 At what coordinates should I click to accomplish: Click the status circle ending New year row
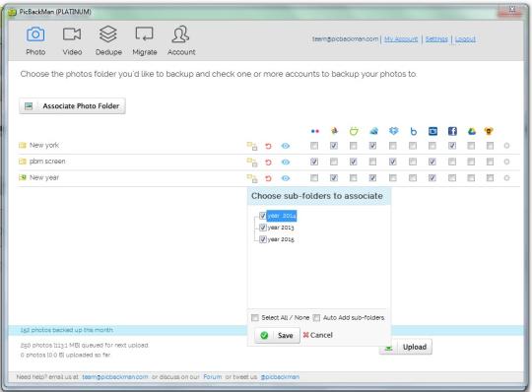pos(506,177)
